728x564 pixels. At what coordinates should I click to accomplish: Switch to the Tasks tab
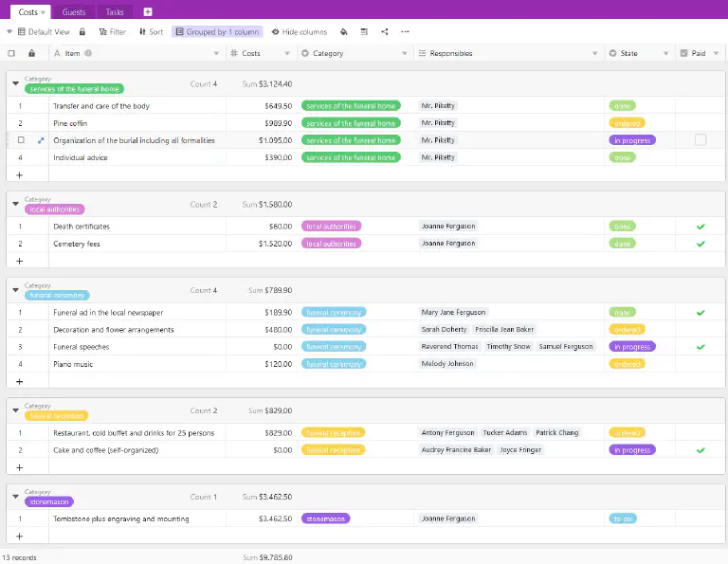[115, 12]
